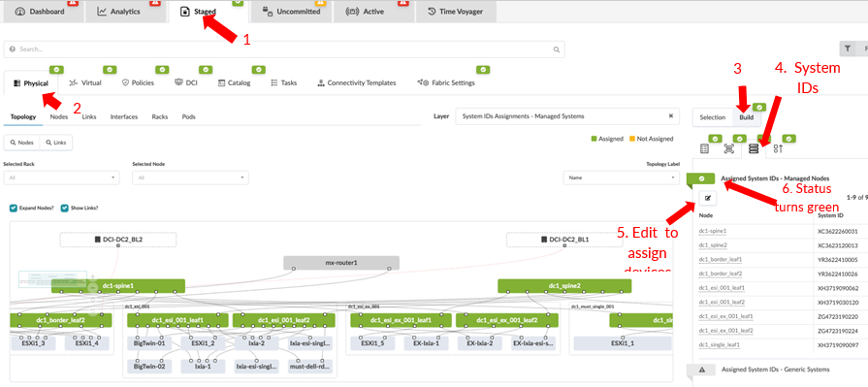Select the Ixia-2 generic system
Viewport: 868px width, 387px height.
click(x=256, y=343)
